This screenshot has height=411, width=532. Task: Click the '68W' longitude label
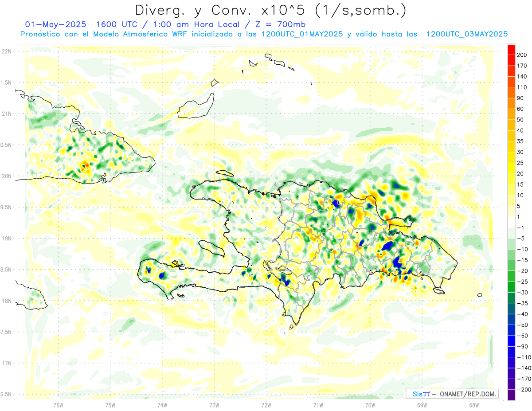point(474,405)
